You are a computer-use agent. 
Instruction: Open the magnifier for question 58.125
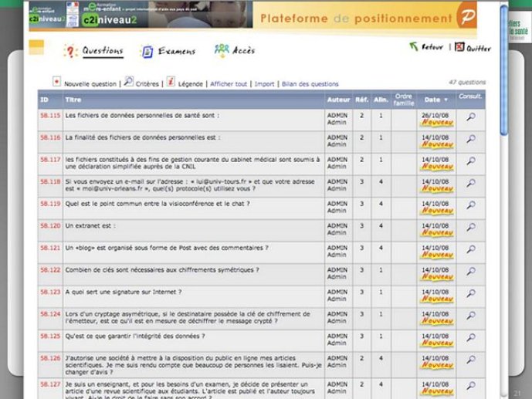[x=470, y=337]
